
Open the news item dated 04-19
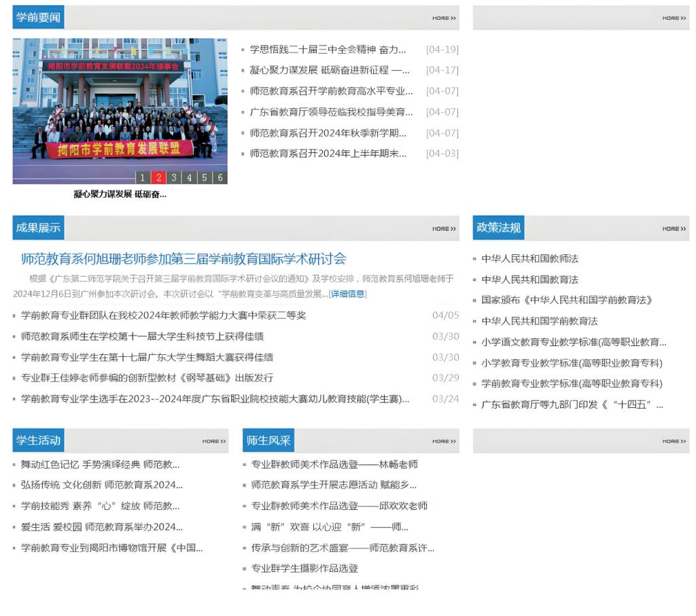point(328,50)
